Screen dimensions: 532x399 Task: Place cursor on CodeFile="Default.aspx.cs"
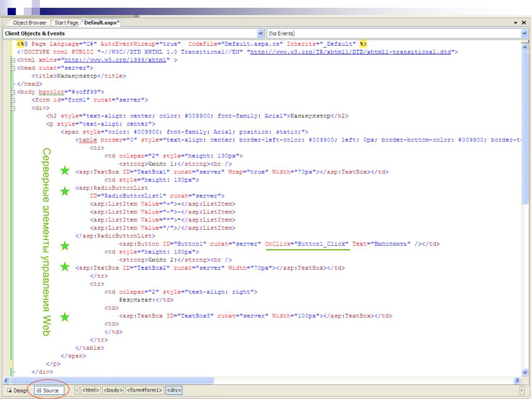tap(235, 44)
